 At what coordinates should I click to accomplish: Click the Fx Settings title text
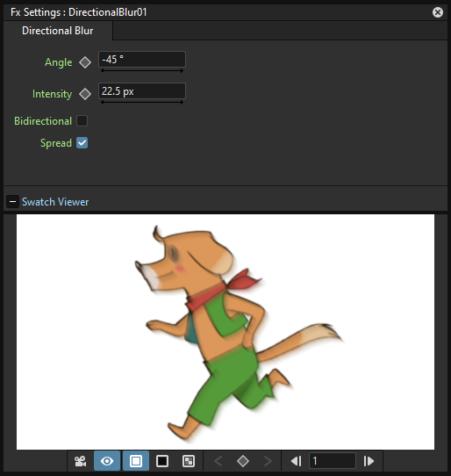point(79,12)
